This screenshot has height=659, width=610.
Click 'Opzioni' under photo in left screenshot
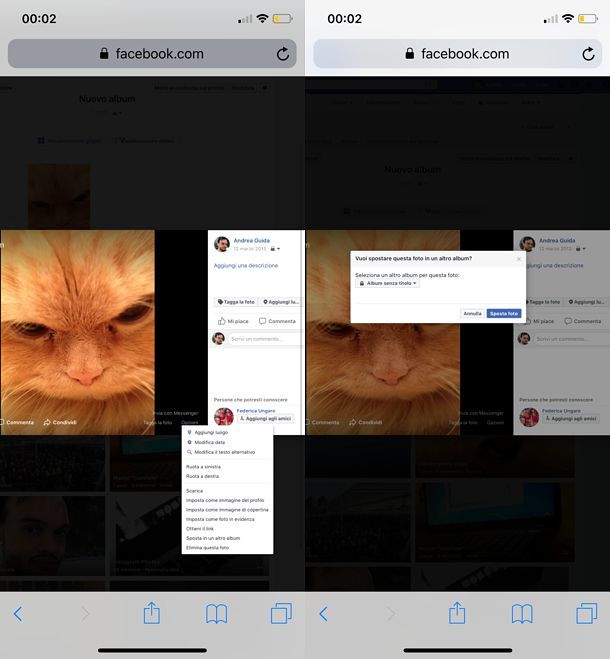[x=190, y=423]
